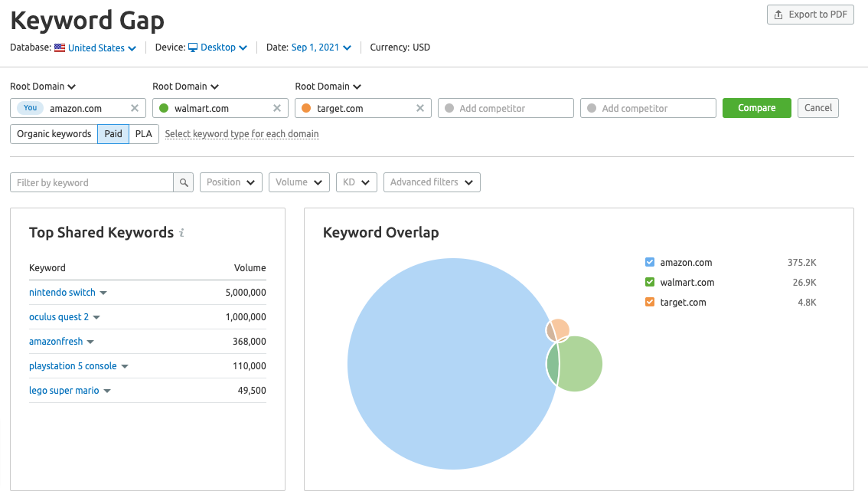Click the green Compare button
The width and height of the screenshot is (868, 501).
pyautogui.click(x=757, y=108)
